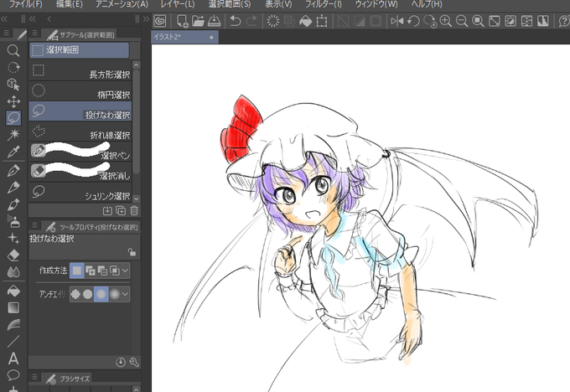This screenshot has width=570, height=392.
Task: Select the 折れ線選択 sub tool
Action: (x=80, y=132)
